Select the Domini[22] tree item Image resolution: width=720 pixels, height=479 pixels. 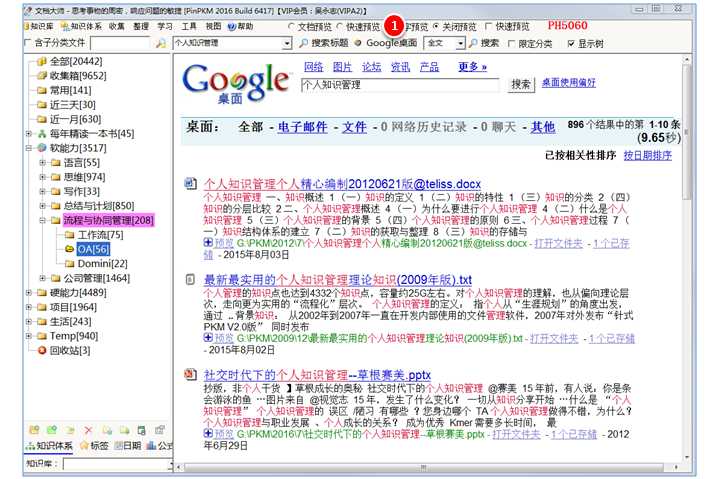click(102, 264)
